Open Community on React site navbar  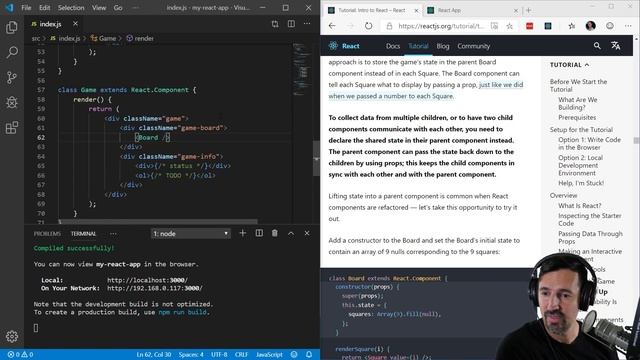click(473, 46)
